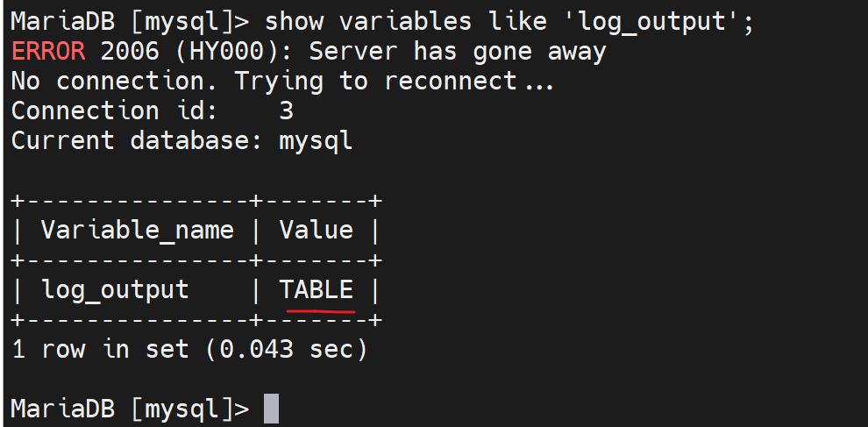Click the connection id value 3
The image size is (868, 427).
pos(286,111)
